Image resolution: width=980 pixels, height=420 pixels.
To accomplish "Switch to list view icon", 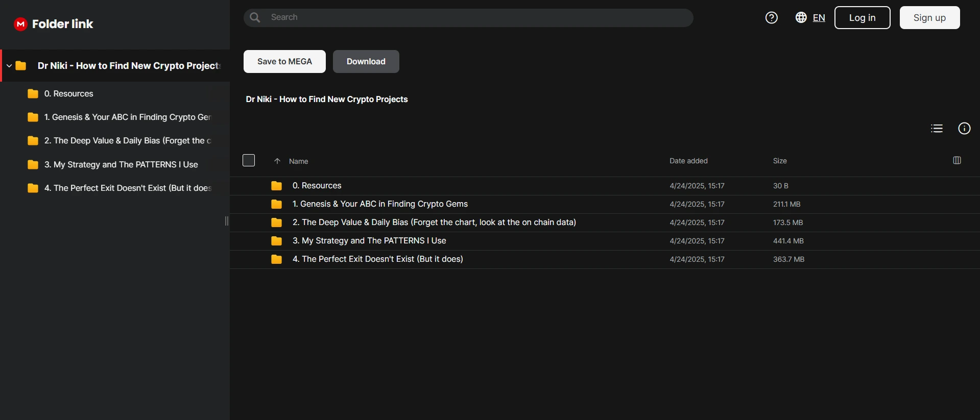I will (x=937, y=129).
